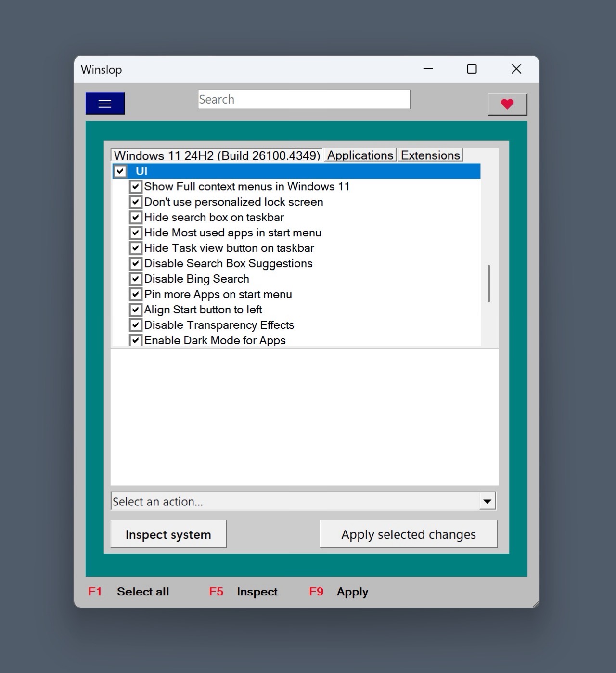Uncheck the UI category checkbox

[x=120, y=171]
